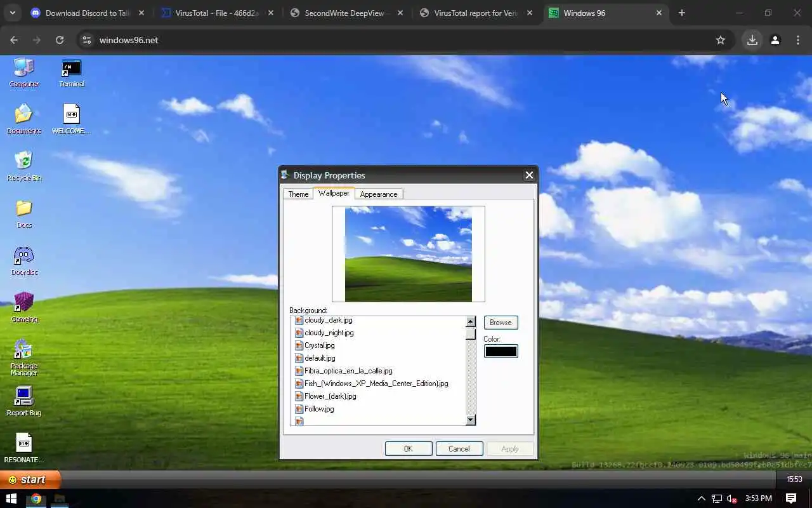Click the Browse button
Image resolution: width=812 pixels, height=508 pixels.
coord(501,323)
